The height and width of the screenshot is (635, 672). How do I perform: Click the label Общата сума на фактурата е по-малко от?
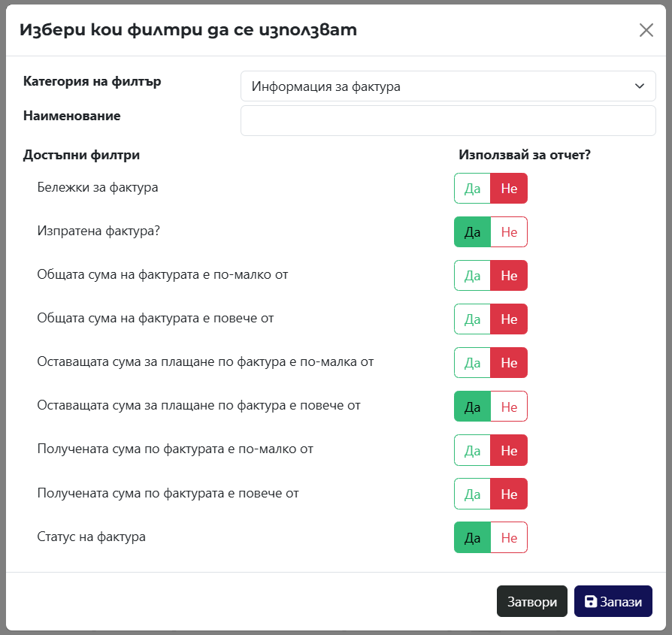tap(162, 274)
